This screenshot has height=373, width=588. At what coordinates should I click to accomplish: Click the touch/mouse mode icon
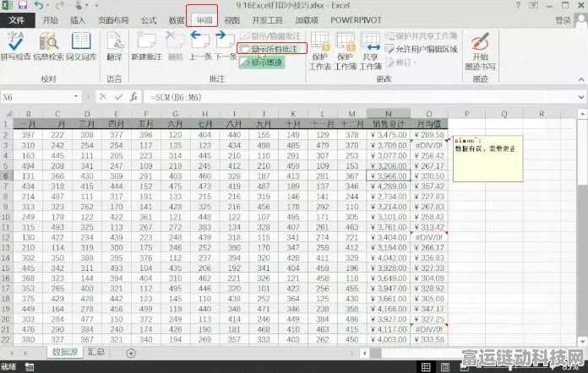79,5
